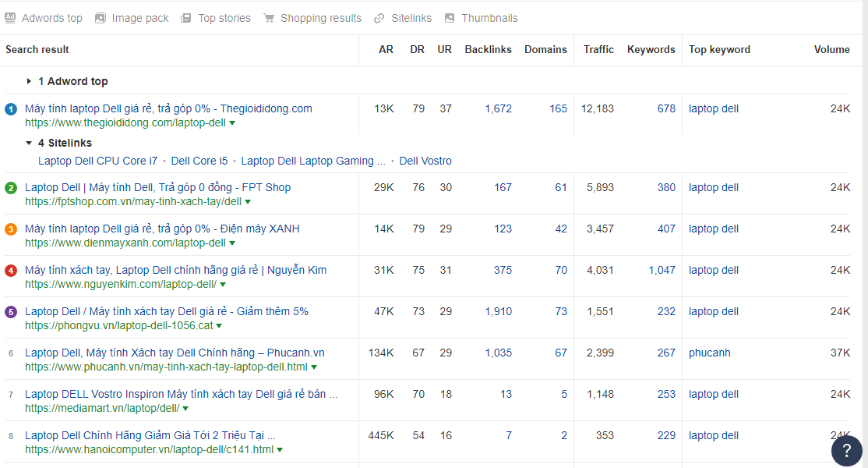The height and width of the screenshot is (468, 868).
Task: Open the Dell Vostro sitelink
Action: [x=425, y=161]
